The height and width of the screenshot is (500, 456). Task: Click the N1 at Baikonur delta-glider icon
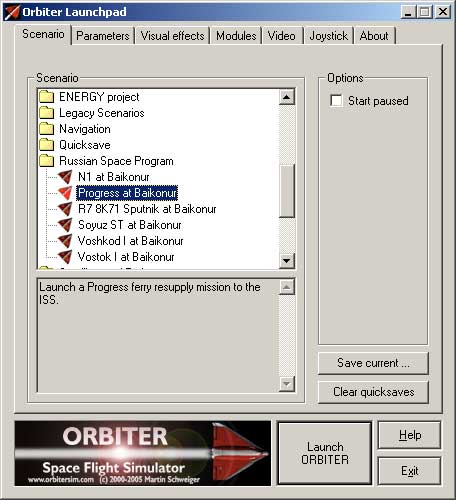click(65, 177)
